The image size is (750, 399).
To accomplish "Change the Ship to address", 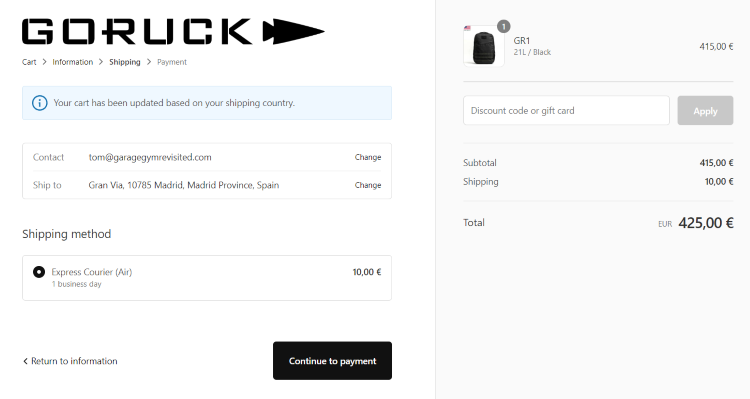I will click(x=368, y=185).
